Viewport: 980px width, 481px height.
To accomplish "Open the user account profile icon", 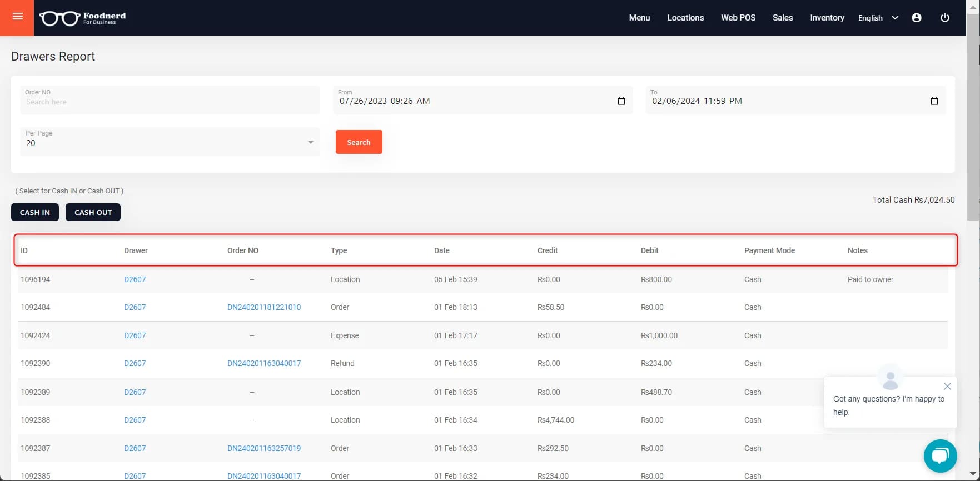I will click(x=917, y=18).
